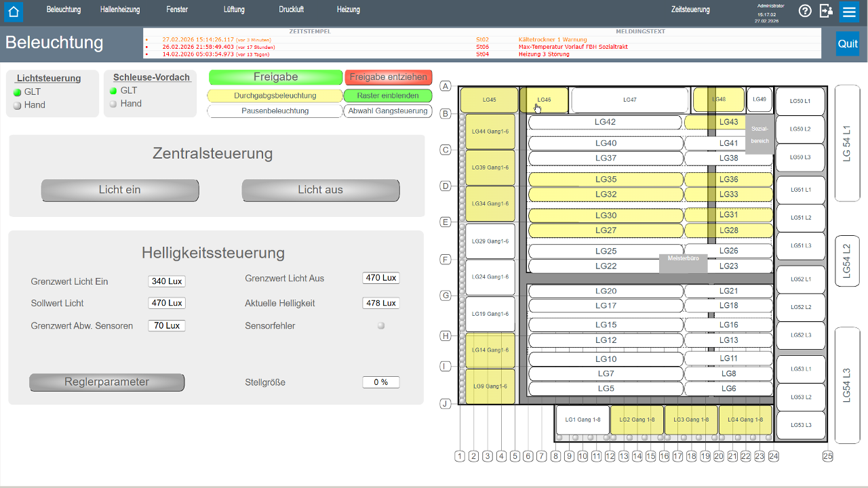Viewport: 868px width, 488px height.
Task: Open Zeitsteuerung from the top bar
Action: (690, 9)
